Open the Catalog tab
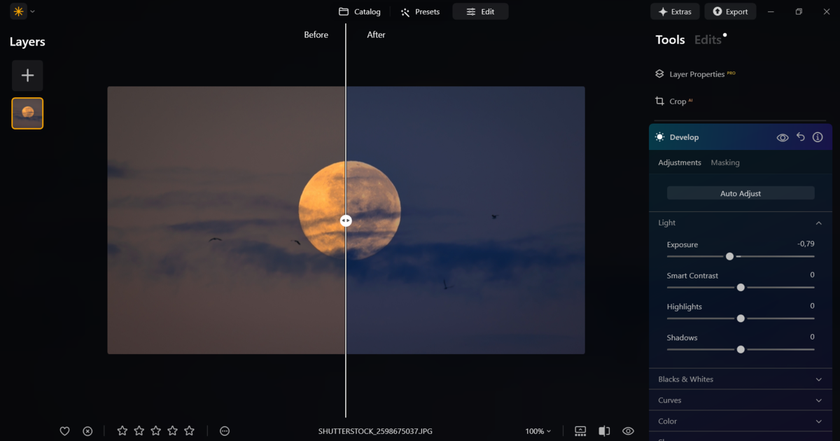Screen dimensions: 840x441 (x=359, y=11)
